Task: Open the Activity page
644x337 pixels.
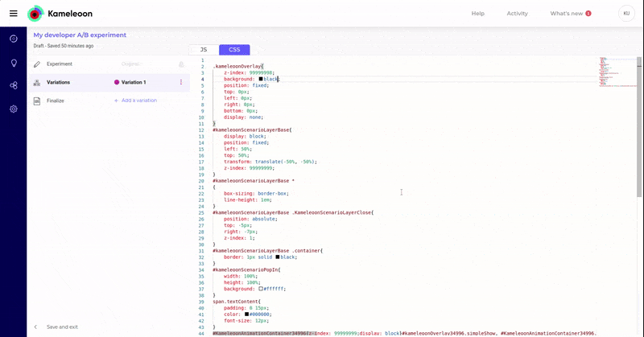Action: pyautogui.click(x=517, y=14)
